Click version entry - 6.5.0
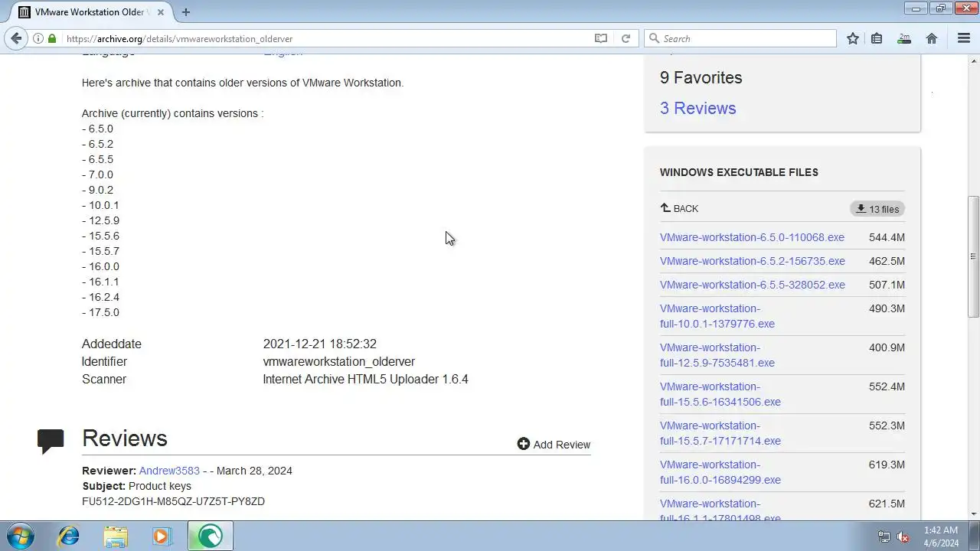The height and width of the screenshot is (551, 980). [x=97, y=129]
